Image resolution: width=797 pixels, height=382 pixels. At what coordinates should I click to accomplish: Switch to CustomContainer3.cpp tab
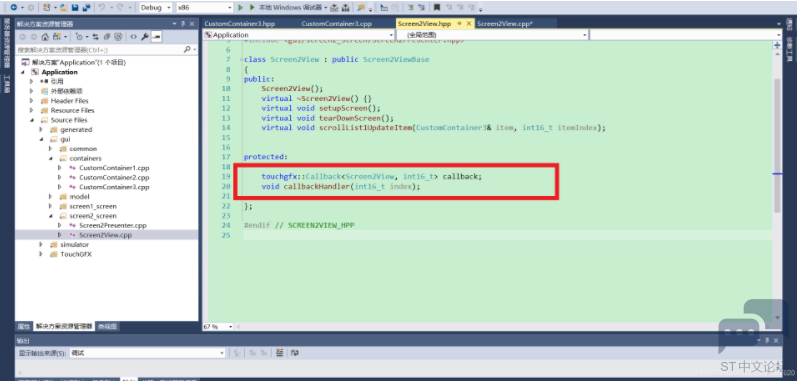(336, 23)
